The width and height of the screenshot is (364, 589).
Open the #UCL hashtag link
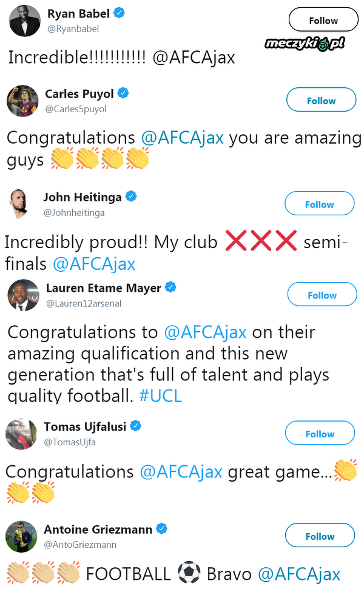(160, 395)
